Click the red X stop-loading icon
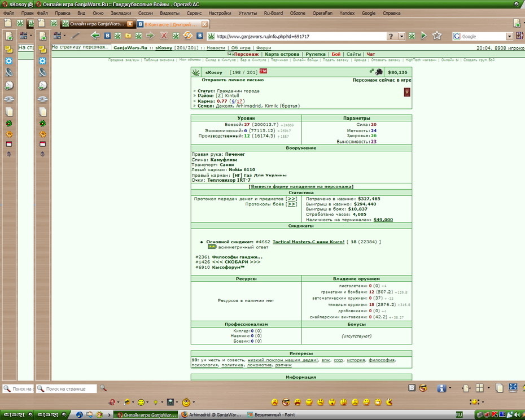 click(x=164, y=36)
